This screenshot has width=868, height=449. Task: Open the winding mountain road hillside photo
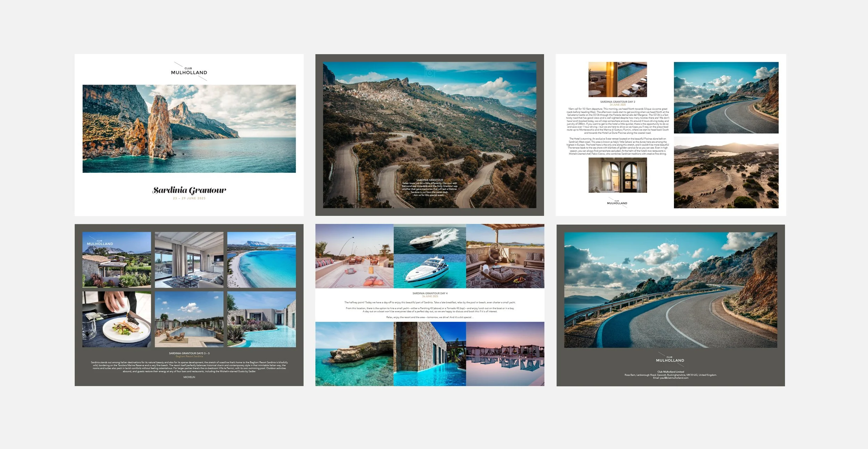[429, 135]
